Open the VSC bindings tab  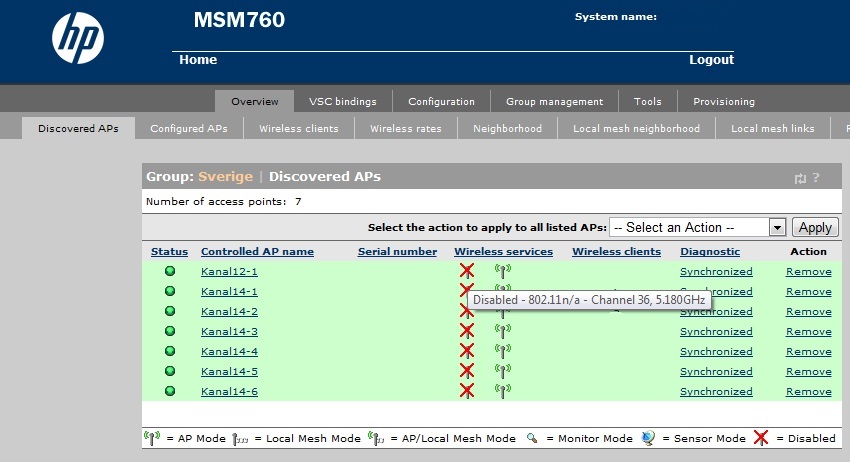tap(343, 101)
